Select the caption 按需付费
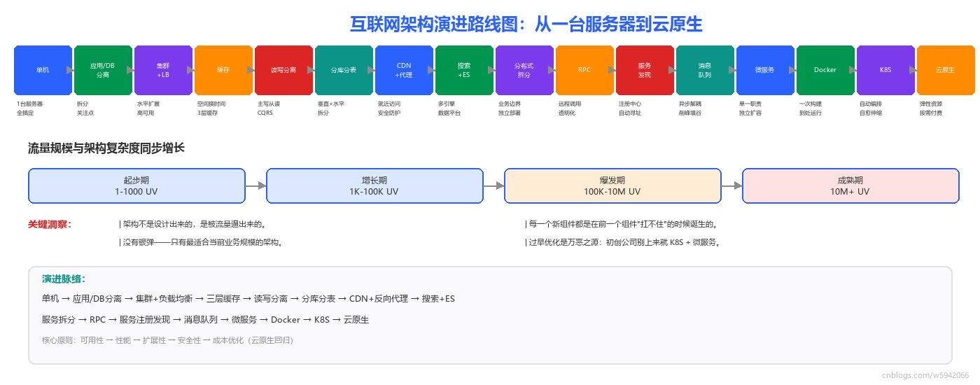This screenshot has width=980, height=385. coord(931,113)
